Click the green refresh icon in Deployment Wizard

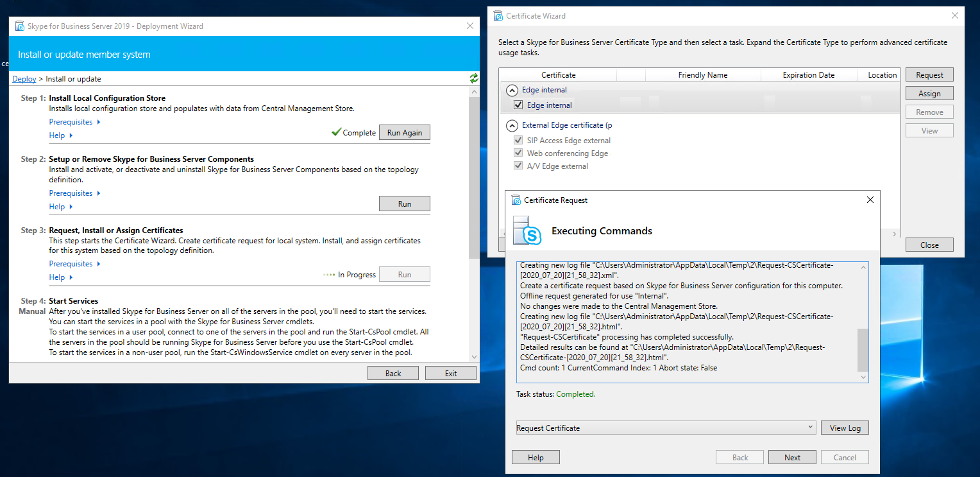pos(473,78)
